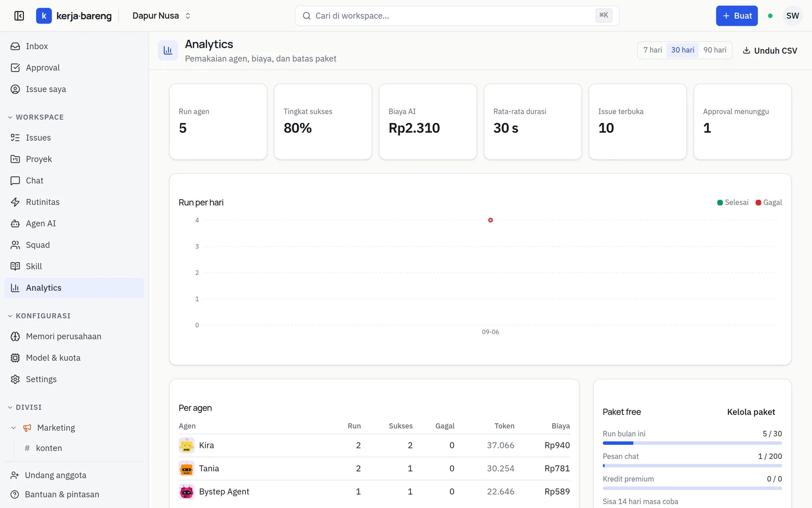The image size is (812, 508).
Task: Open Memori perusahaan brain icon
Action: coord(15,336)
